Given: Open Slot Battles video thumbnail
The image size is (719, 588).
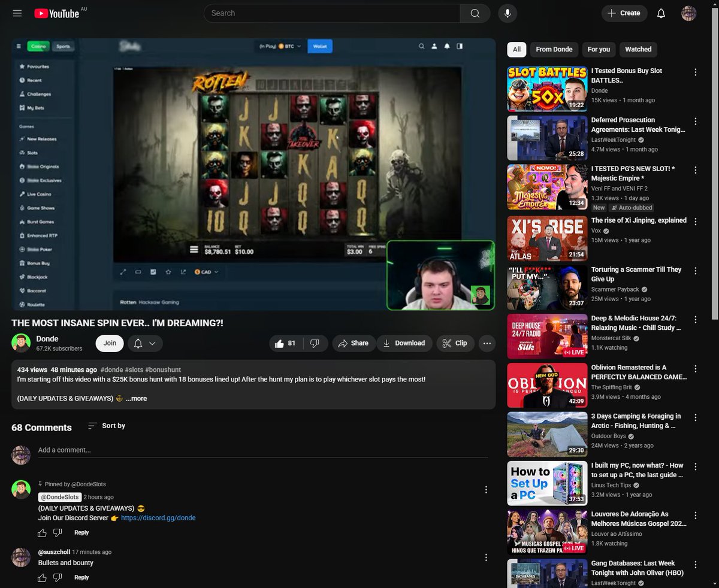Looking at the screenshot, I should pyautogui.click(x=547, y=89).
